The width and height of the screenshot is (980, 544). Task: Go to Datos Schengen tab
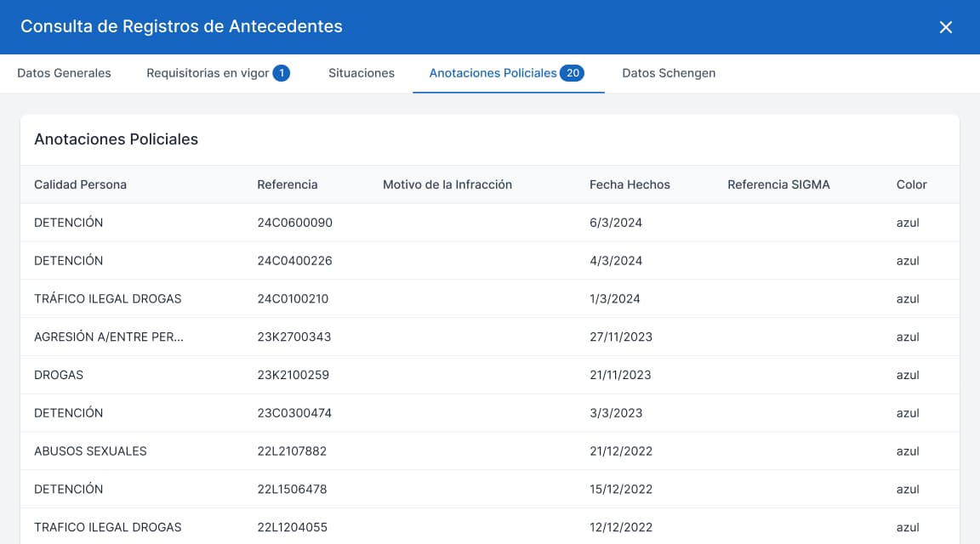tap(669, 73)
